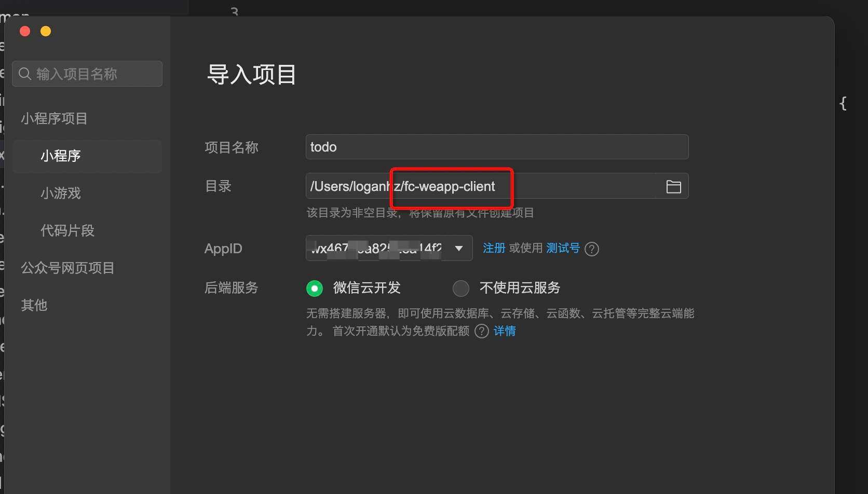Select the 微信云开发 radio button
868x494 pixels.
click(x=314, y=288)
